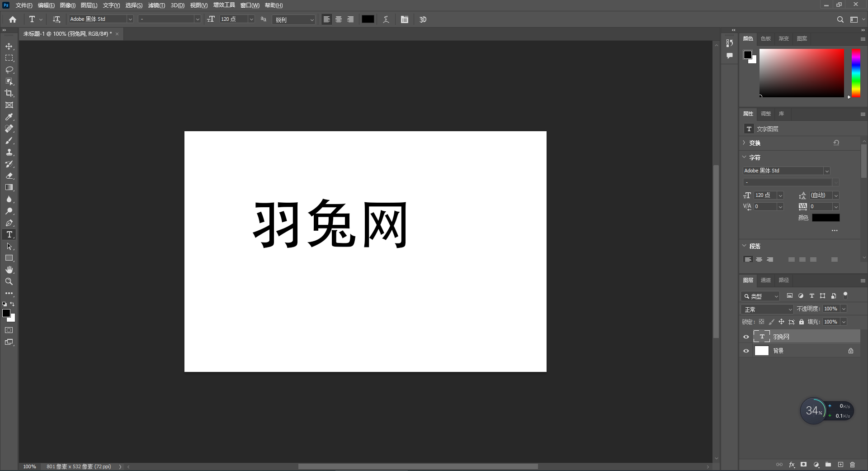
Task: Select the Eyedropper tool
Action: tap(9, 117)
